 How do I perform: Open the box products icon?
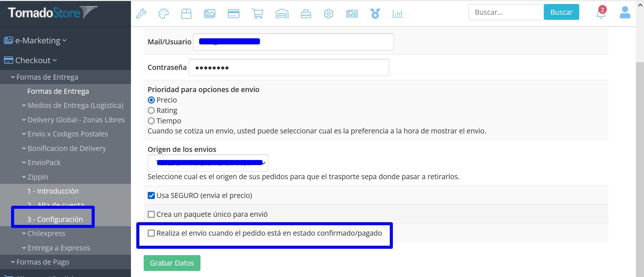tap(186, 14)
